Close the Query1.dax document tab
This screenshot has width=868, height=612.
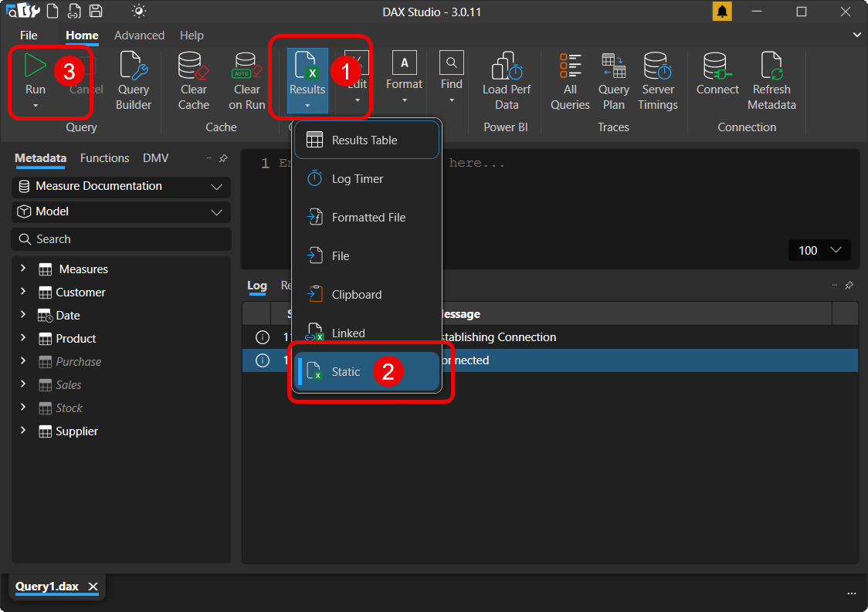coord(93,587)
